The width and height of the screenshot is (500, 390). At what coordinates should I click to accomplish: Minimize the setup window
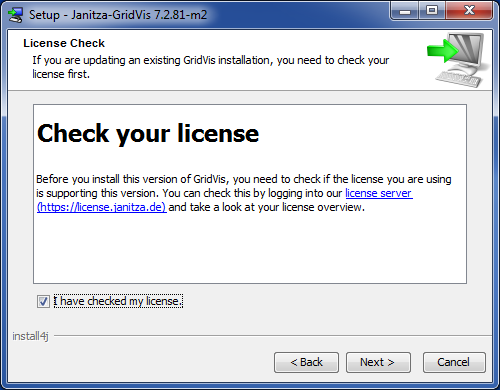[405, 11]
